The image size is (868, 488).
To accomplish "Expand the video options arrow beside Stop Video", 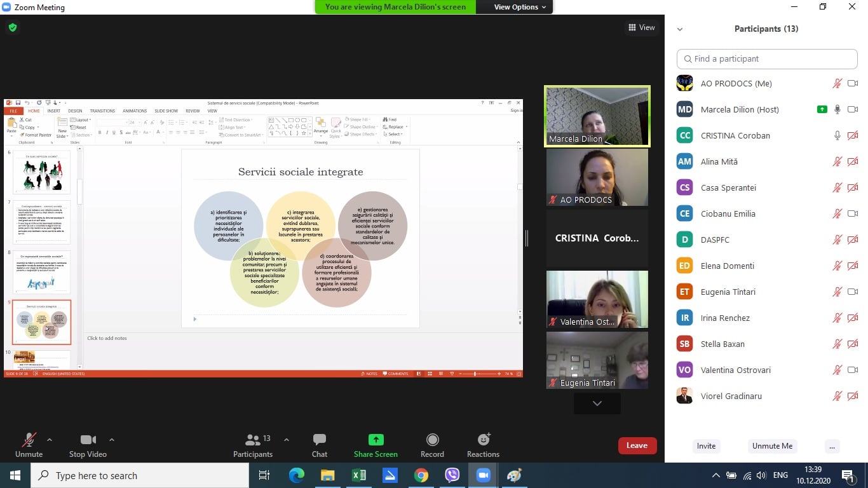I will point(112,440).
